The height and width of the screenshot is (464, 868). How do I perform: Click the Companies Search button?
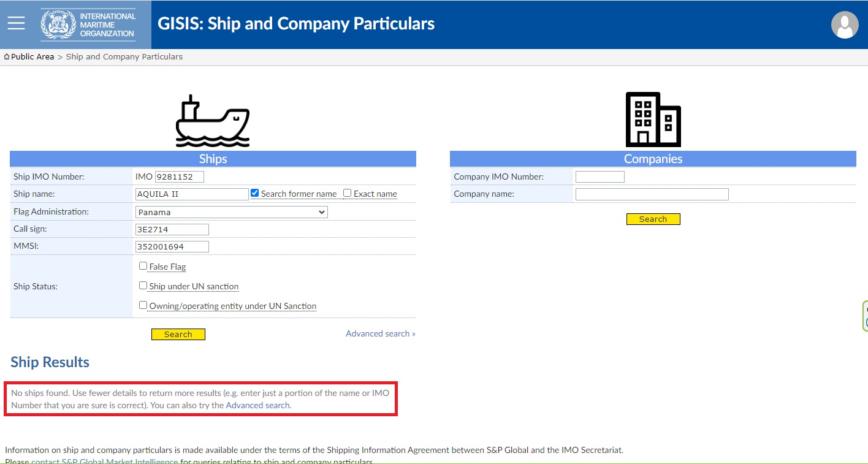tap(653, 219)
